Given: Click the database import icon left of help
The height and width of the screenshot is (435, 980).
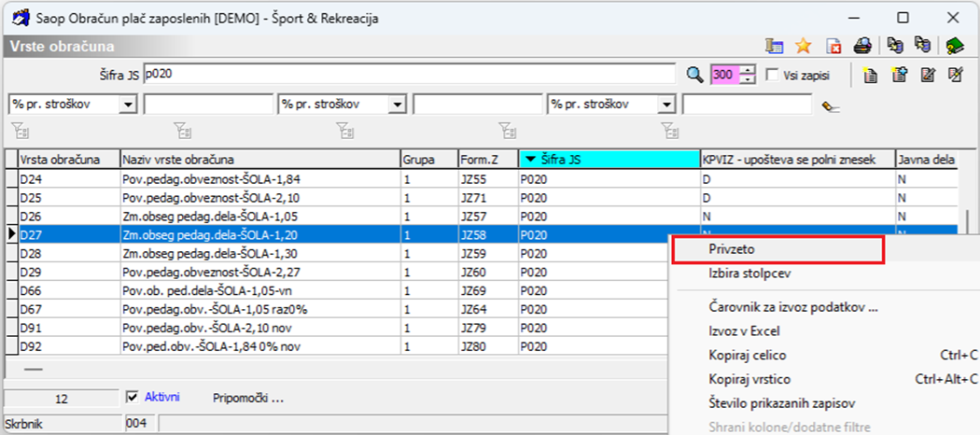Looking at the screenshot, I should click(896, 46).
